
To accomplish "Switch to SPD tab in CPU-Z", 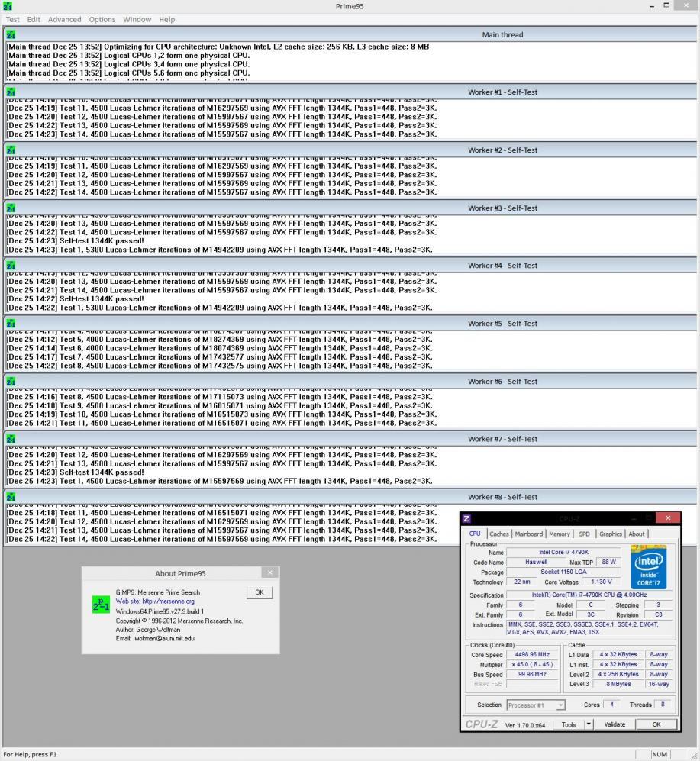I will [585, 534].
